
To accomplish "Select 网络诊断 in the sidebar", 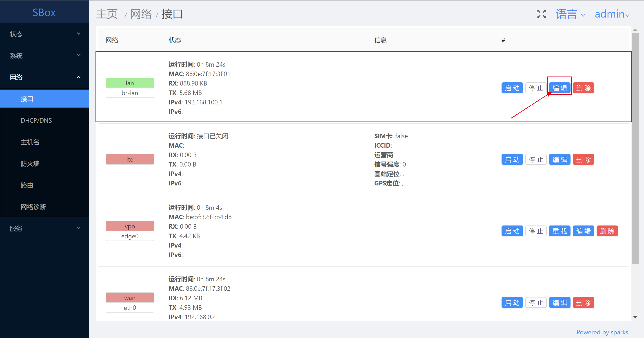I will (33, 207).
